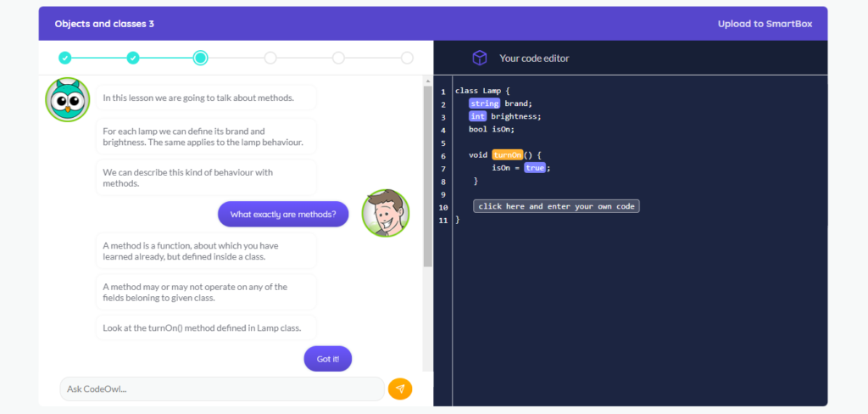Go to the last progress step circle
868x414 pixels.
coord(407,58)
